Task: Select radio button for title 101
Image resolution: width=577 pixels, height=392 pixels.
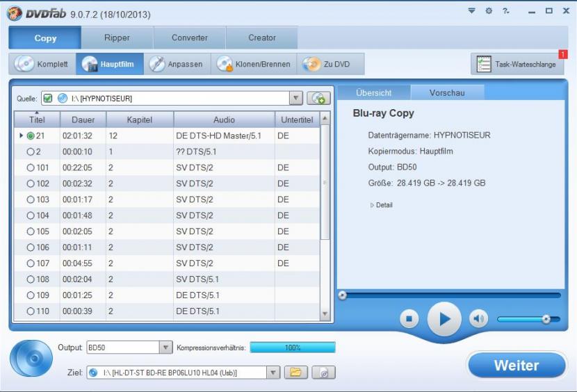Action: tap(30, 168)
